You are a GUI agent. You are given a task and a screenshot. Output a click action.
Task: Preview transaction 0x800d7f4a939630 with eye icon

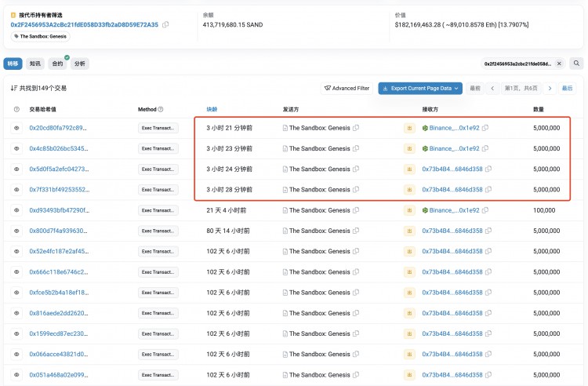[x=16, y=231]
